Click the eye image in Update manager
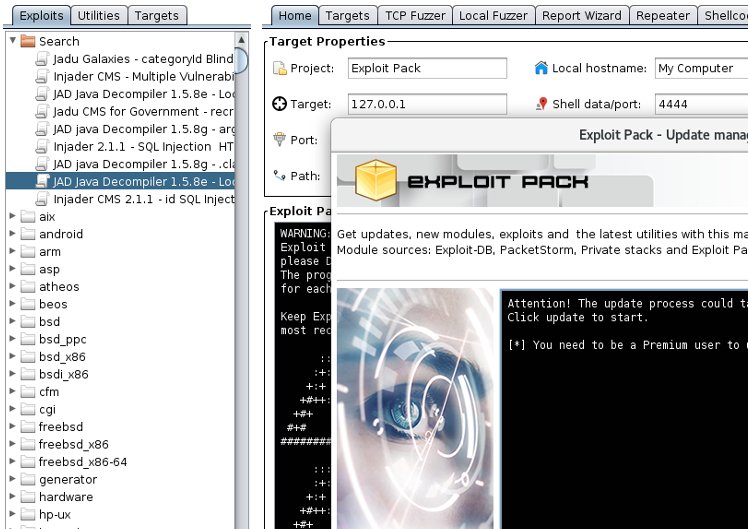Image resolution: width=748 pixels, height=529 pixels. (x=415, y=408)
